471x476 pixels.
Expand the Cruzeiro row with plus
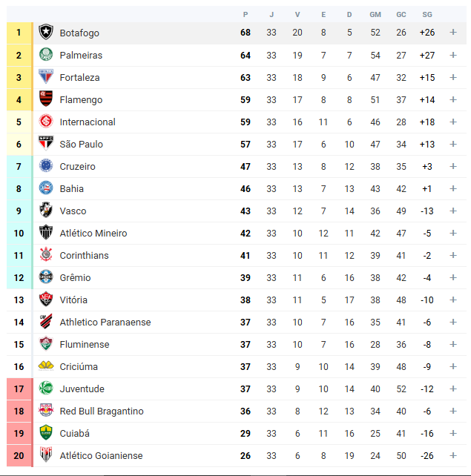coord(453,166)
